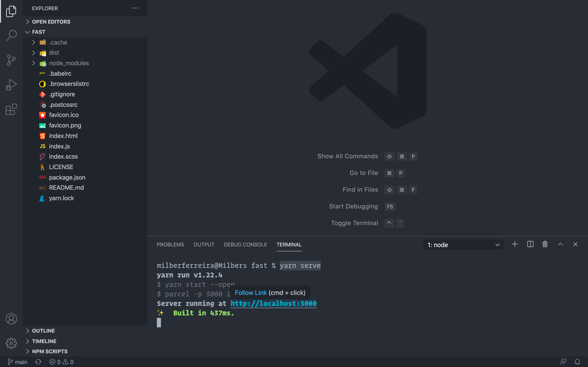This screenshot has height=367, width=588.
Task: Open notifications bell in status bar
Action: [x=577, y=362]
